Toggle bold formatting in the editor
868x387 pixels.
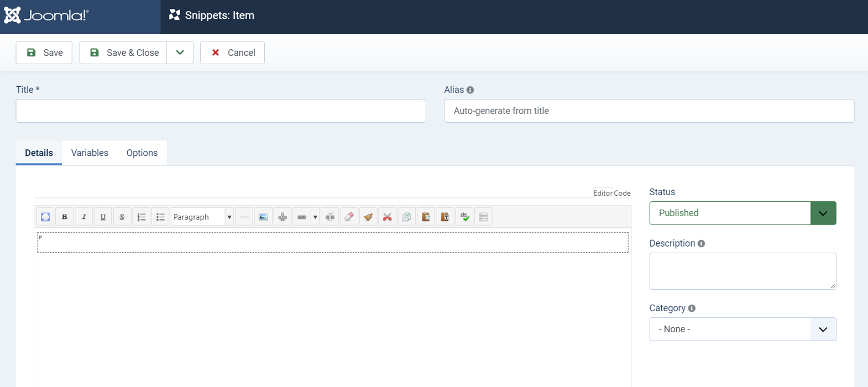[x=65, y=217]
